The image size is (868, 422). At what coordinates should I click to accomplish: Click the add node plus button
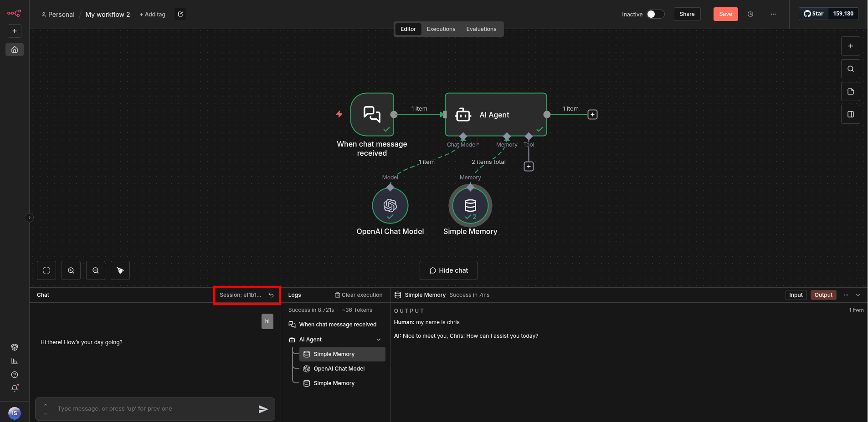click(850, 46)
